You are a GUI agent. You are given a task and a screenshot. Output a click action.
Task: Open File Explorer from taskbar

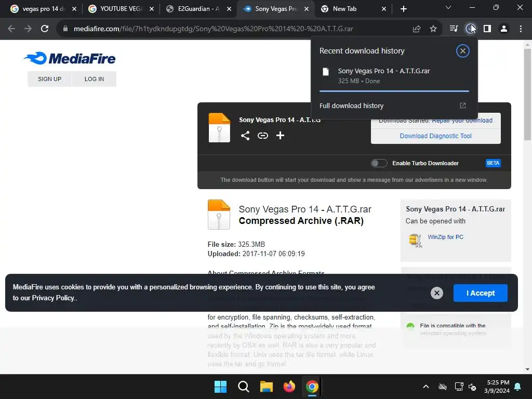point(267,387)
